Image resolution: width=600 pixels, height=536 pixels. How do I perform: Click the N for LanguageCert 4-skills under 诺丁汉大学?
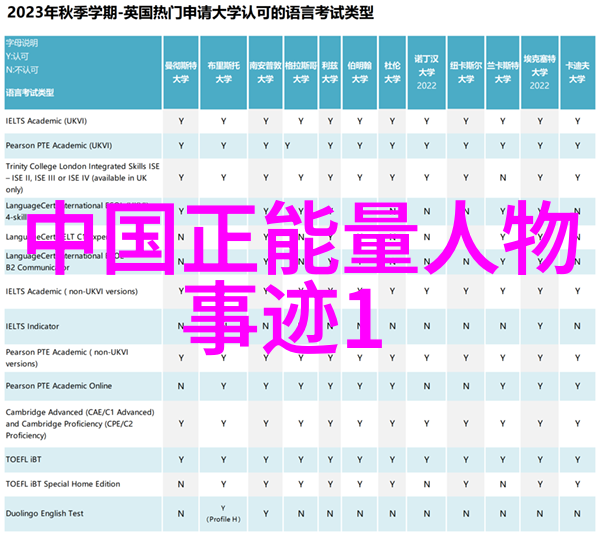coord(426,211)
